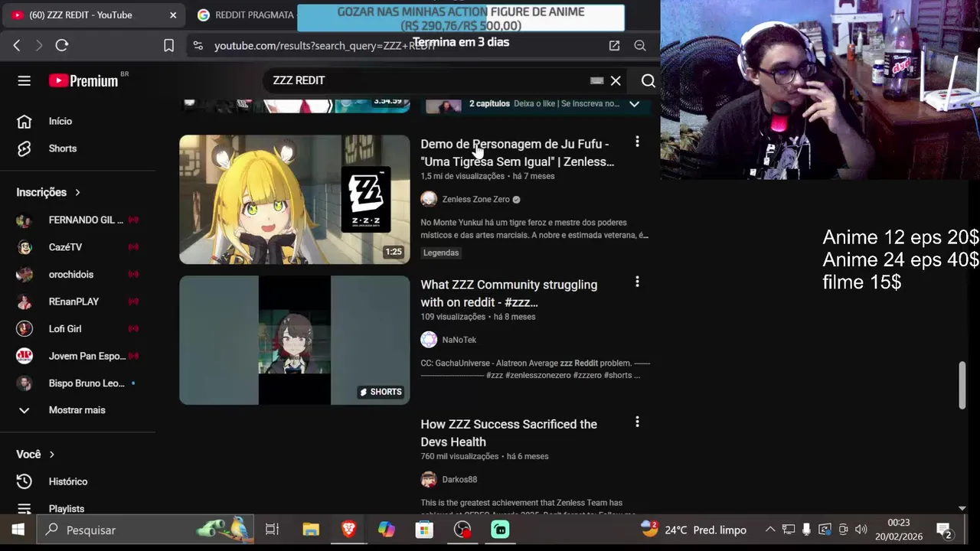Close the ZZZ REDIT YouTube tab
This screenshot has width=980, height=551.
[x=173, y=15]
